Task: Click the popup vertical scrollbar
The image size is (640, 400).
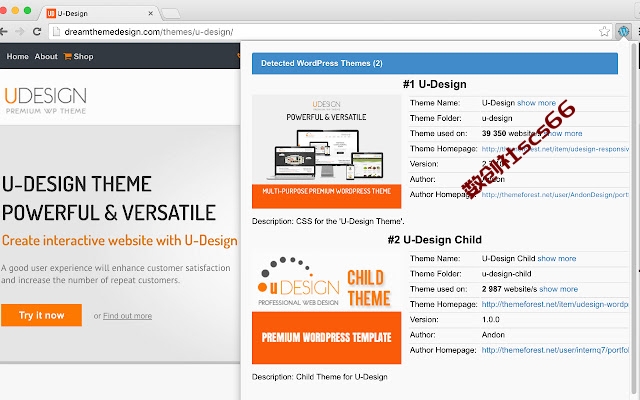Action: pos(635,220)
